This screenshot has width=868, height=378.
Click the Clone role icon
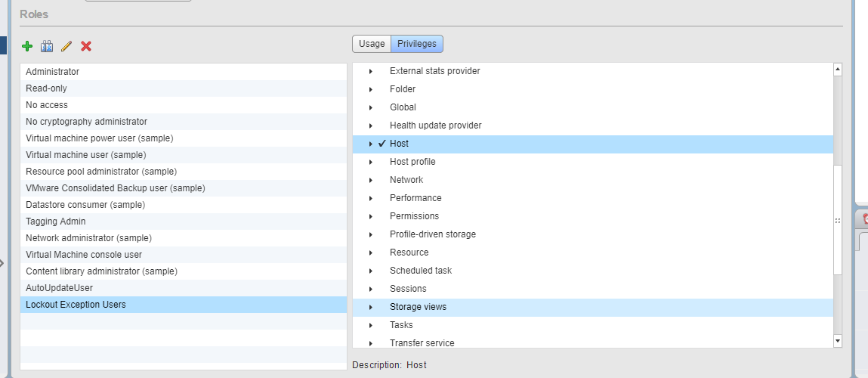[x=47, y=46]
